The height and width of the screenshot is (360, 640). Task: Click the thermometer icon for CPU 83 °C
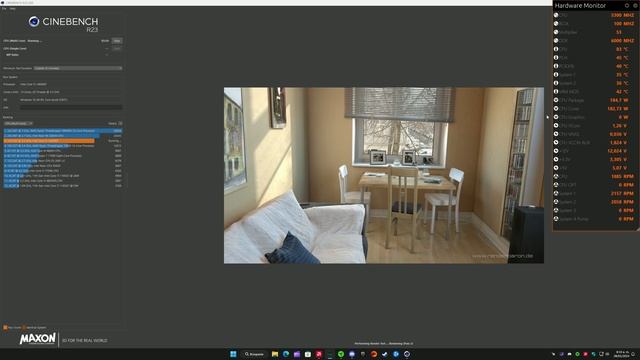click(556, 49)
